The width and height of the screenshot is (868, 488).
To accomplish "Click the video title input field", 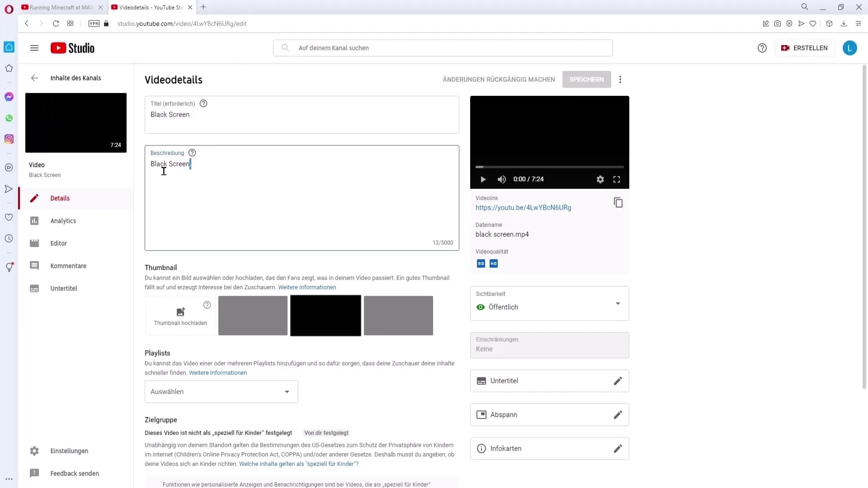I will pos(302,114).
